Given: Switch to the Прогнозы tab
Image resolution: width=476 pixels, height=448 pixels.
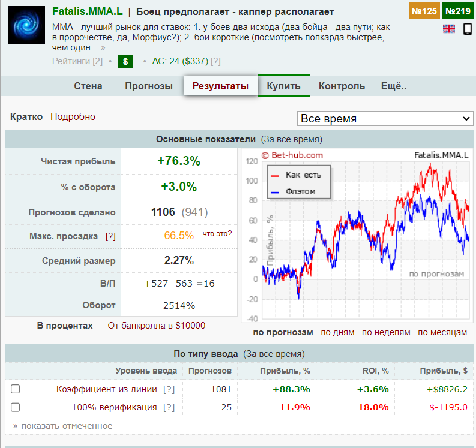Looking at the screenshot, I should (x=149, y=86).
